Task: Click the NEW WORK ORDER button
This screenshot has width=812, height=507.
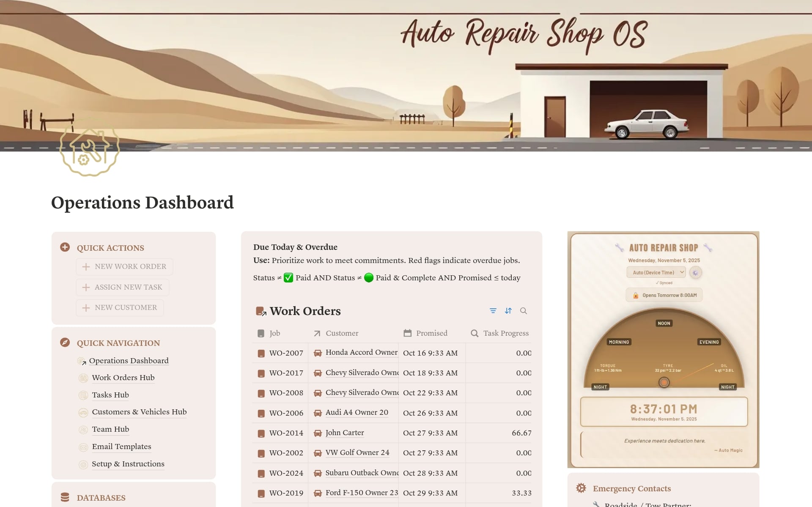Action: click(x=124, y=266)
